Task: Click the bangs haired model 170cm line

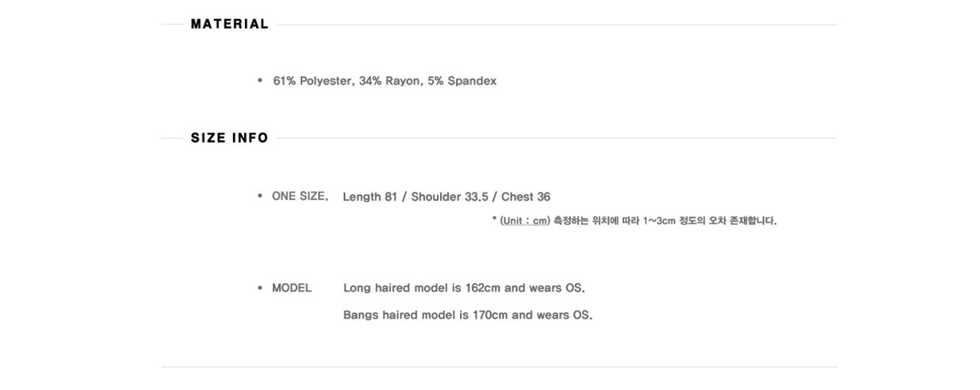Action: tap(468, 315)
